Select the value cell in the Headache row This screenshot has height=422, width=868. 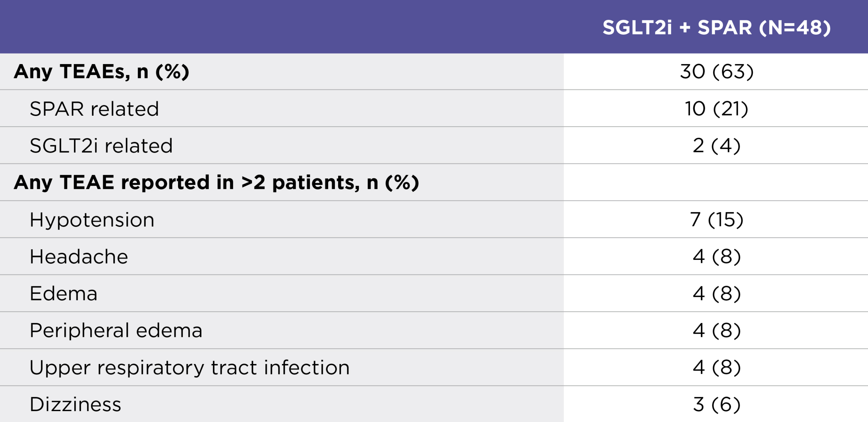pyautogui.click(x=716, y=256)
